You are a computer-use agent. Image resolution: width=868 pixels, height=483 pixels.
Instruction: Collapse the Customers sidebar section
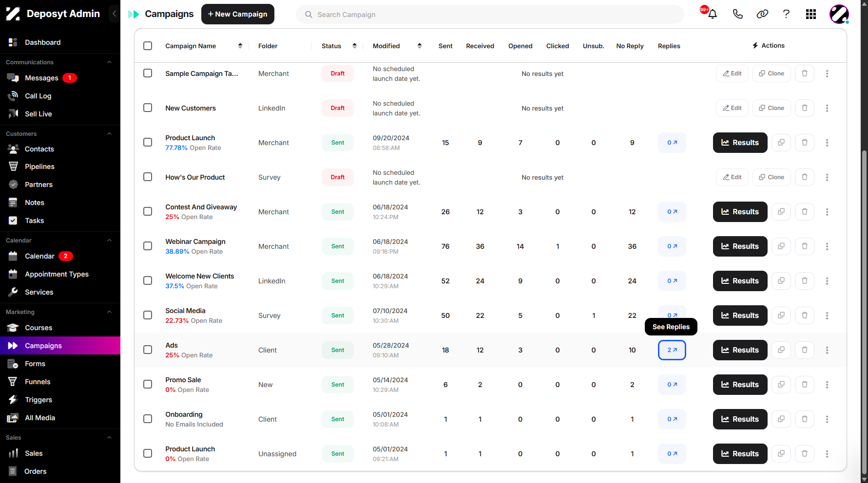point(109,134)
